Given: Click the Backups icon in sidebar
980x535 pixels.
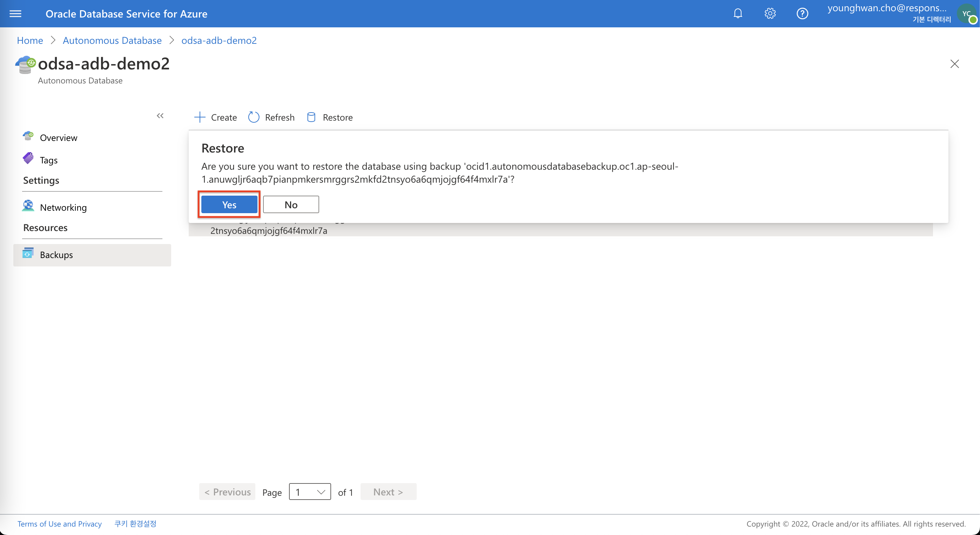Looking at the screenshot, I should (x=28, y=254).
